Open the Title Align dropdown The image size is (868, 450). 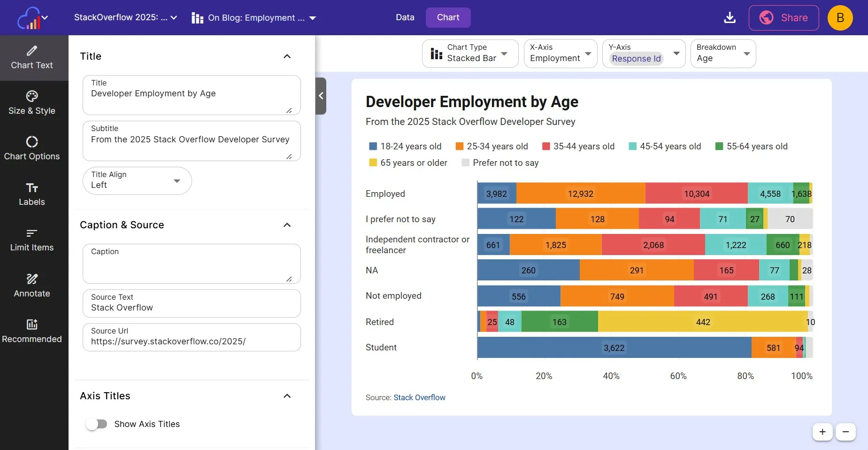click(137, 181)
